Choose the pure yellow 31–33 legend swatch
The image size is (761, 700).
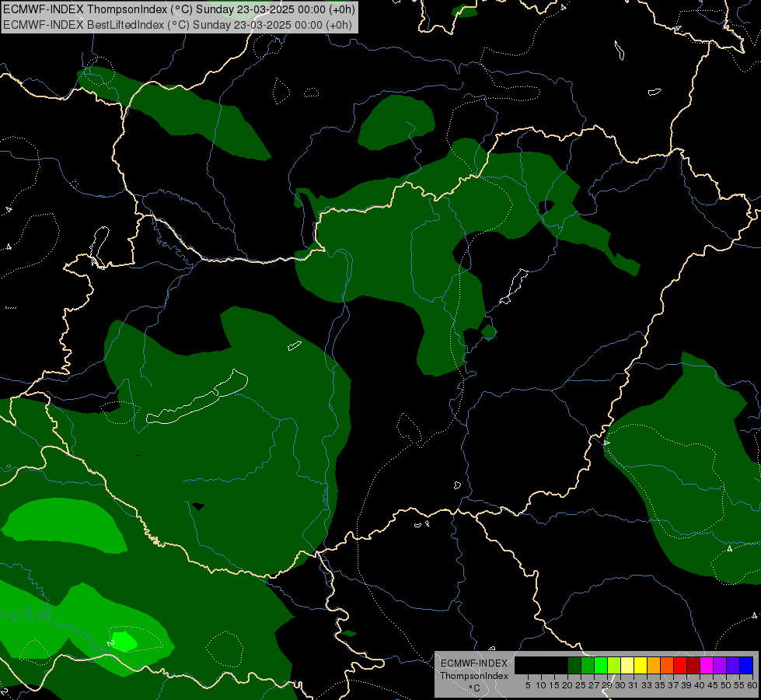click(x=641, y=665)
